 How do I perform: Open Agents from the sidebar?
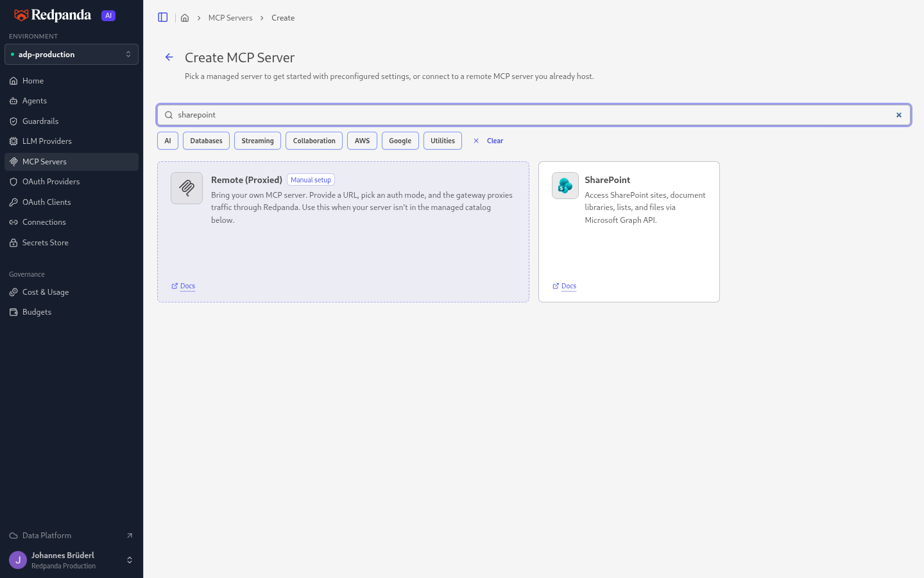[x=71, y=101]
